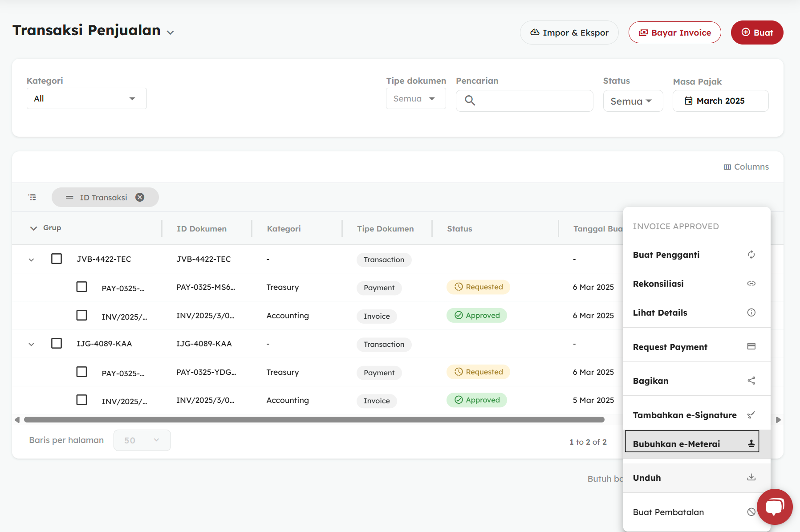Open the Kategori dropdown set to All
The image size is (800, 532).
pos(87,98)
